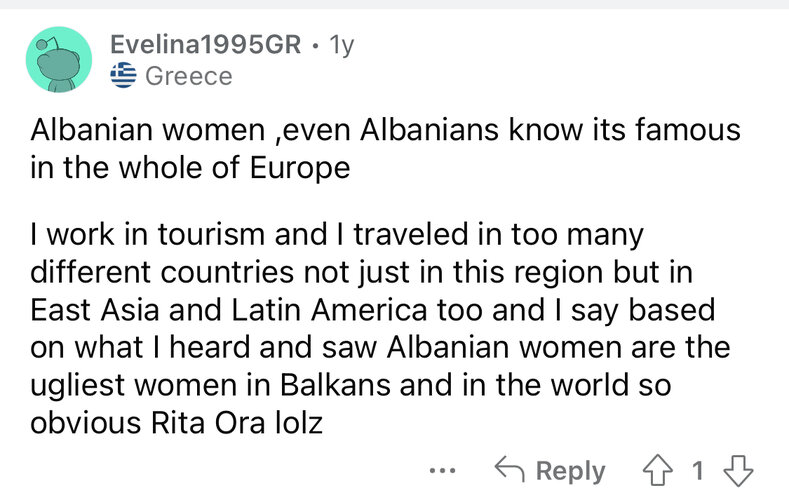This screenshot has height=500, width=789.
Task: Click the gray separator bar above the comment
Action: (x=394, y=4)
